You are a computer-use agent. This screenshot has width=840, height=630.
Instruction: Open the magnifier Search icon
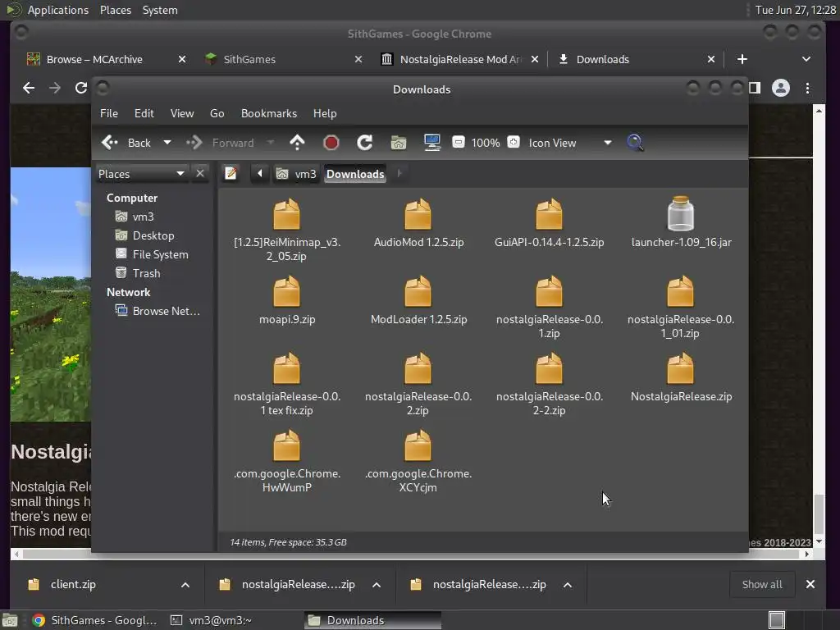(x=635, y=143)
